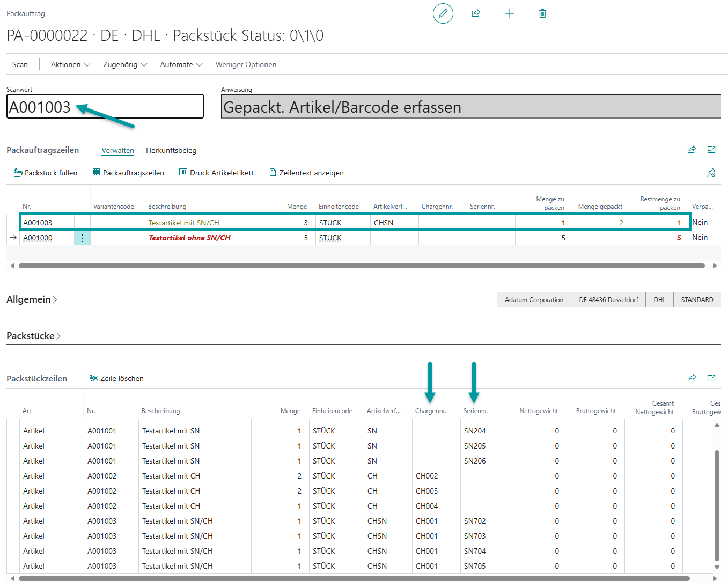728x588 pixels.
Task: Click Packstück füllen action
Action: [46, 173]
